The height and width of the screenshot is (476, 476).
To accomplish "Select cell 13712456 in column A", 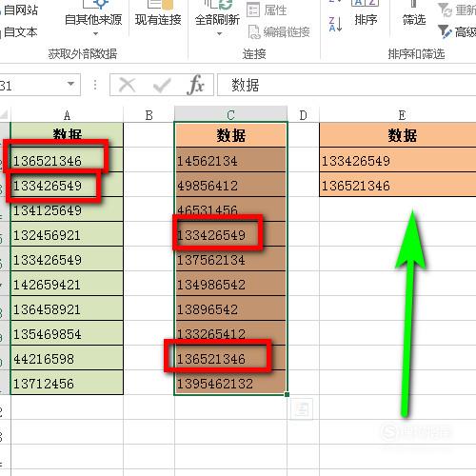I will coord(67,383).
